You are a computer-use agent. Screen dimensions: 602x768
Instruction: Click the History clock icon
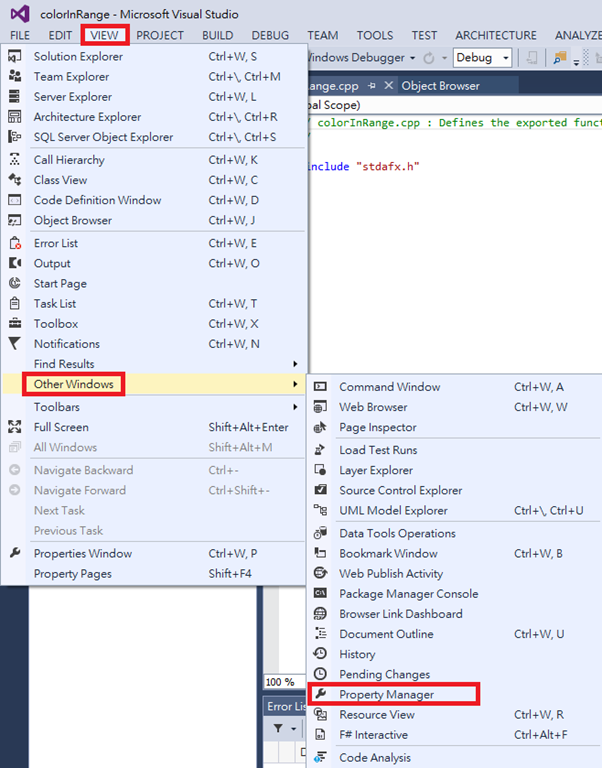pos(320,654)
